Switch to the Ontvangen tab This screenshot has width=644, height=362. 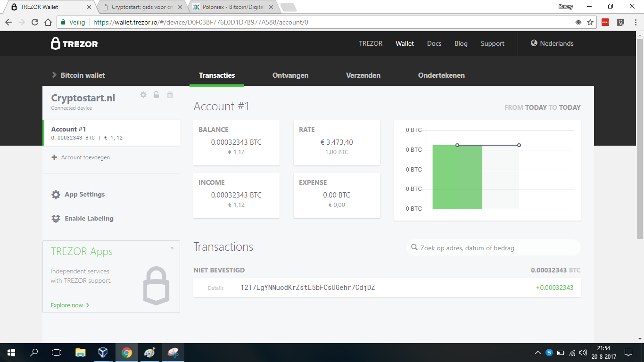pos(290,75)
